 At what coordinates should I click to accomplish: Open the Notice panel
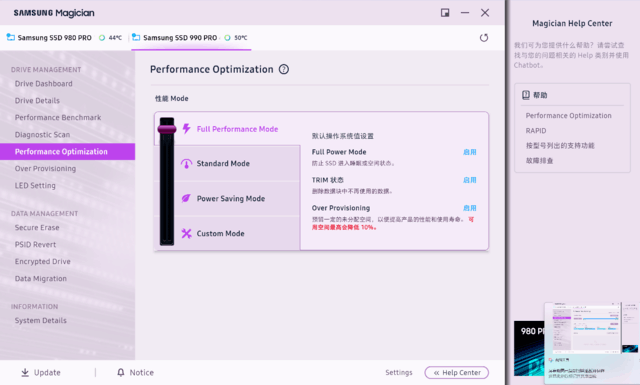click(136, 372)
